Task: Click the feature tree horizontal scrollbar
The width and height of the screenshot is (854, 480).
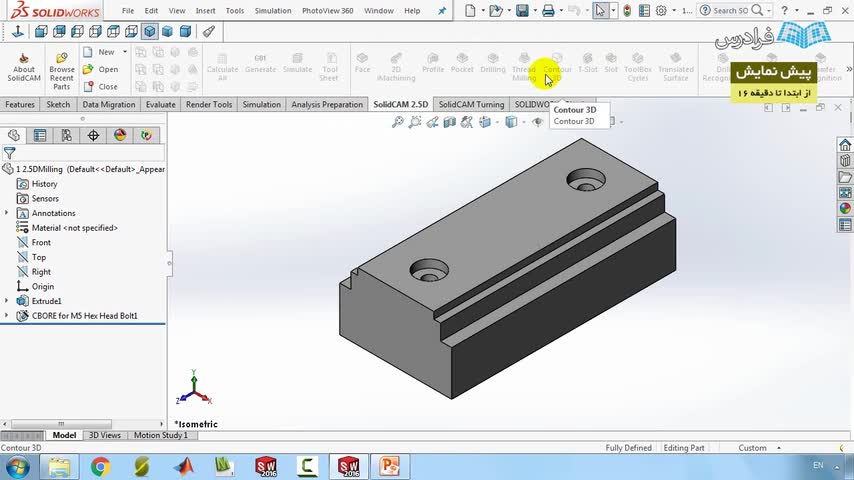Action: tap(62, 424)
